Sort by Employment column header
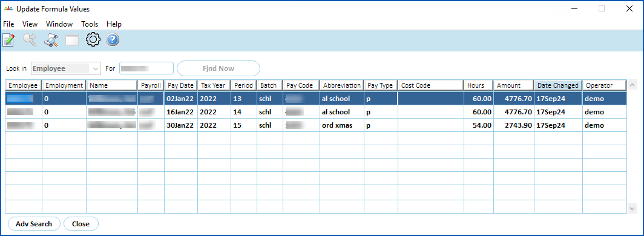The image size is (644, 236). 64,85
